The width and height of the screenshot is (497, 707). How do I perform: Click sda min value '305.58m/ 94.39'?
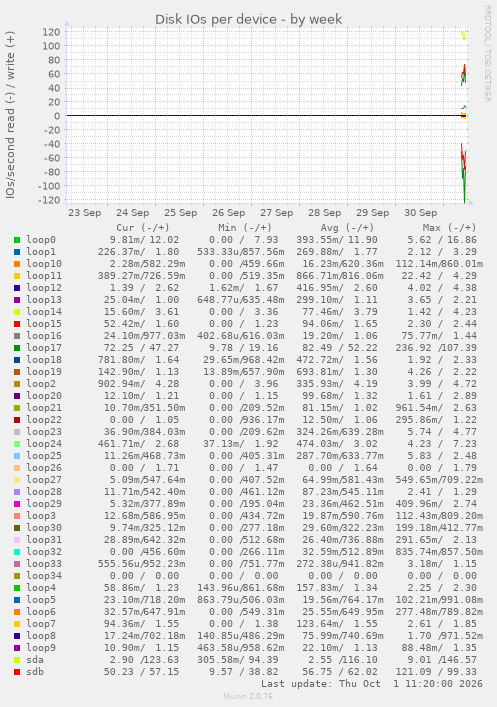(x=238, y=660)
